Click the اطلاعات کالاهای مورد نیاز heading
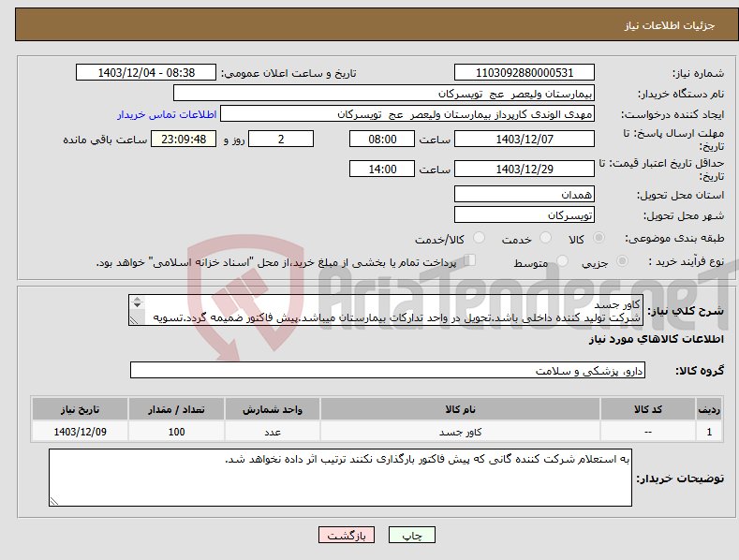739x560 pixels. 656,339
